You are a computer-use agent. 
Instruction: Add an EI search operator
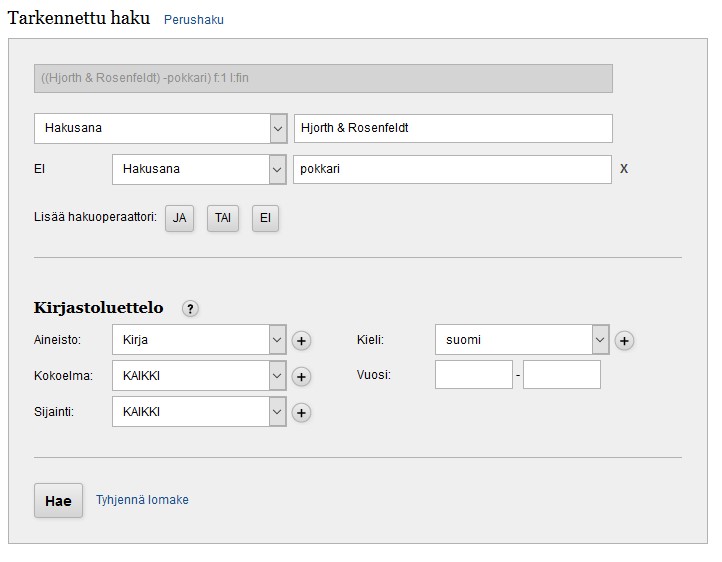pos(265,218)
